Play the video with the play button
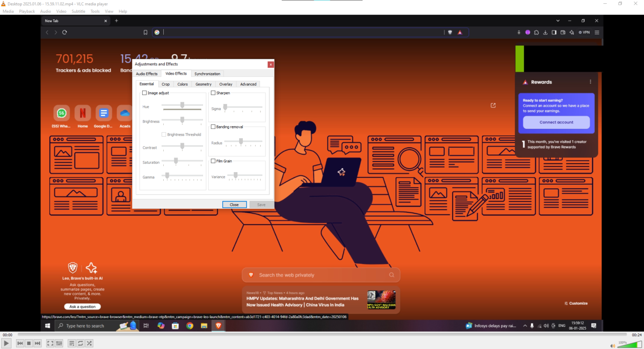 6,343
